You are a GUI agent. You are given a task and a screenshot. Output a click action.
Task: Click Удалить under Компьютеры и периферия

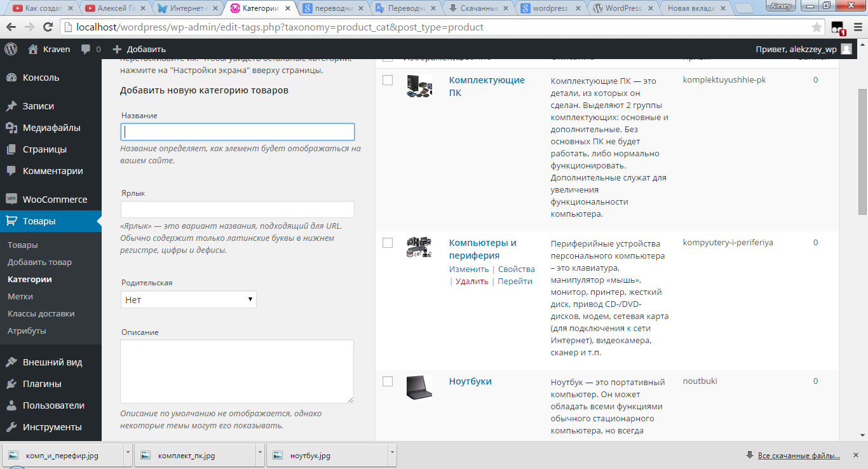(472, 282)
